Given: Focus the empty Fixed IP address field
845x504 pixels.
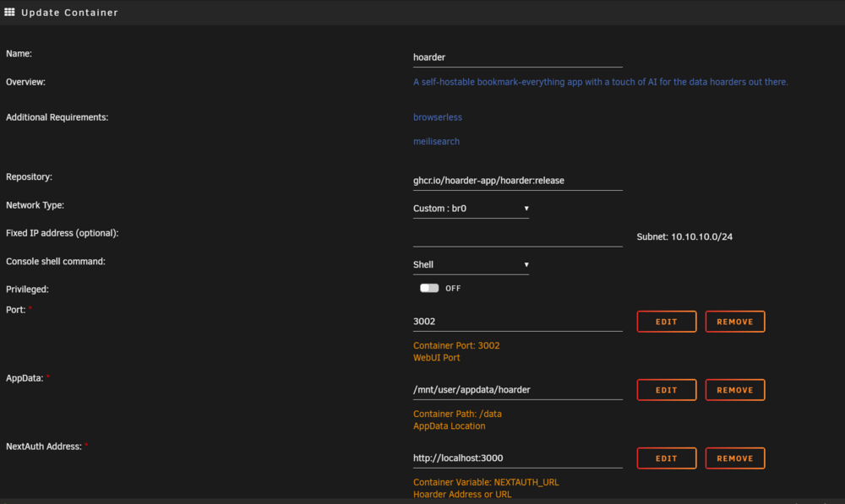Looking at the screenshot, I should coord(517,237).
